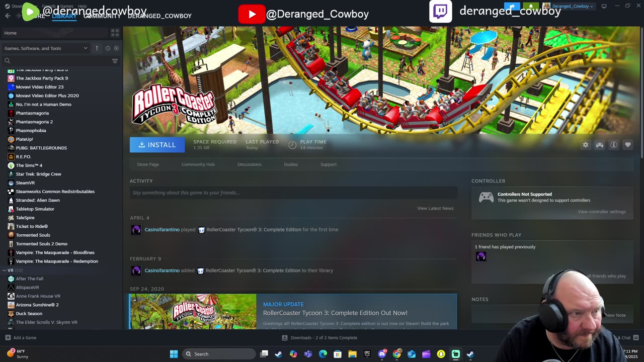Viewport: 644px width, 362px height.
Task: Open the weather widget showing 66°F Sunny
Action: click(18, 354)
